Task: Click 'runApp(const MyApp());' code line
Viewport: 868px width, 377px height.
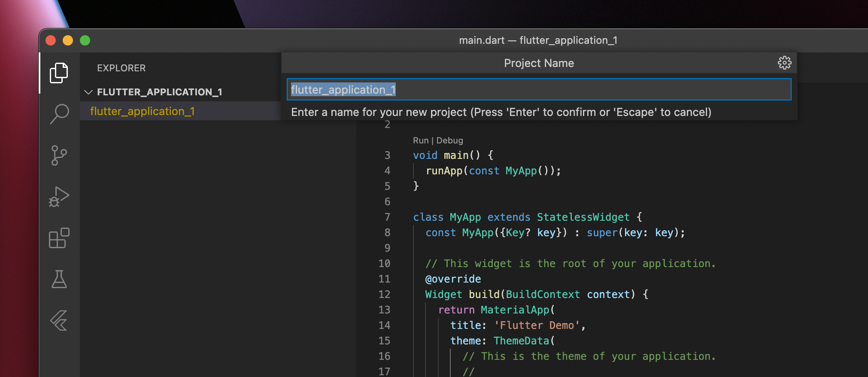Action: pyautogui.click(x=493, y=170)
